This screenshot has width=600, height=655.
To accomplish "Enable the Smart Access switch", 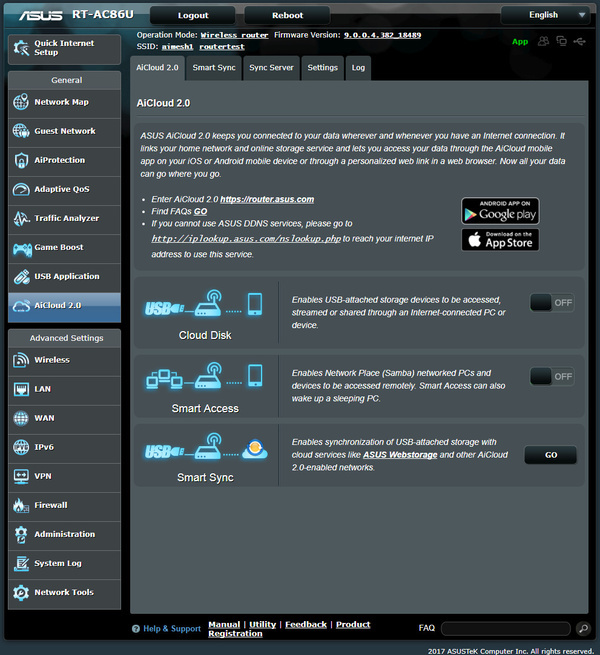I will coord(552,377).
